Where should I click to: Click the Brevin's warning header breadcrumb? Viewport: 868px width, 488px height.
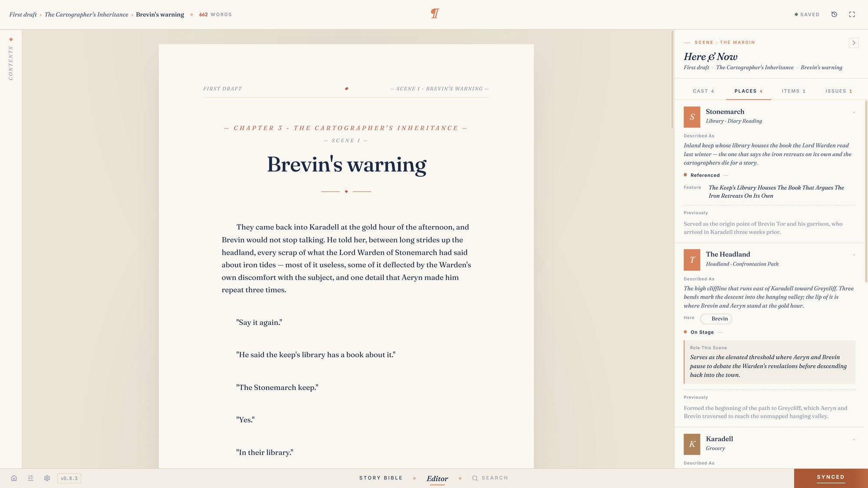click(160, 14)
